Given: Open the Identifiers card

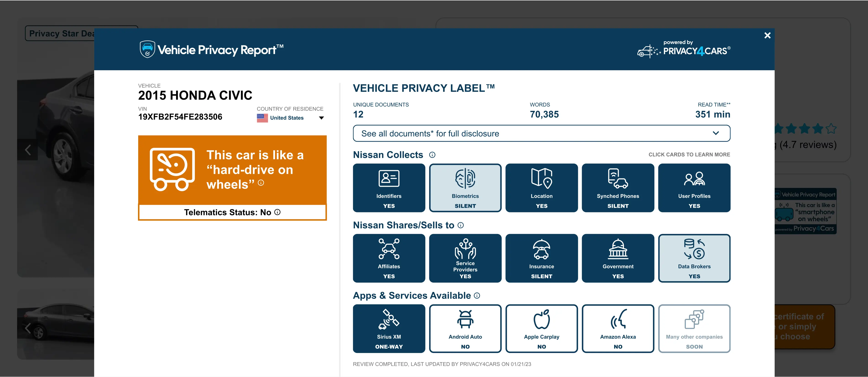Looking at the screenshot, I should (389, 188).
